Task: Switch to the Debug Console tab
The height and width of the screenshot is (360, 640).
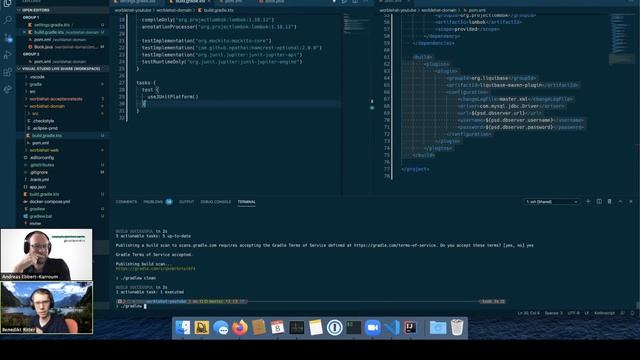Action: (x=216, y=202)
